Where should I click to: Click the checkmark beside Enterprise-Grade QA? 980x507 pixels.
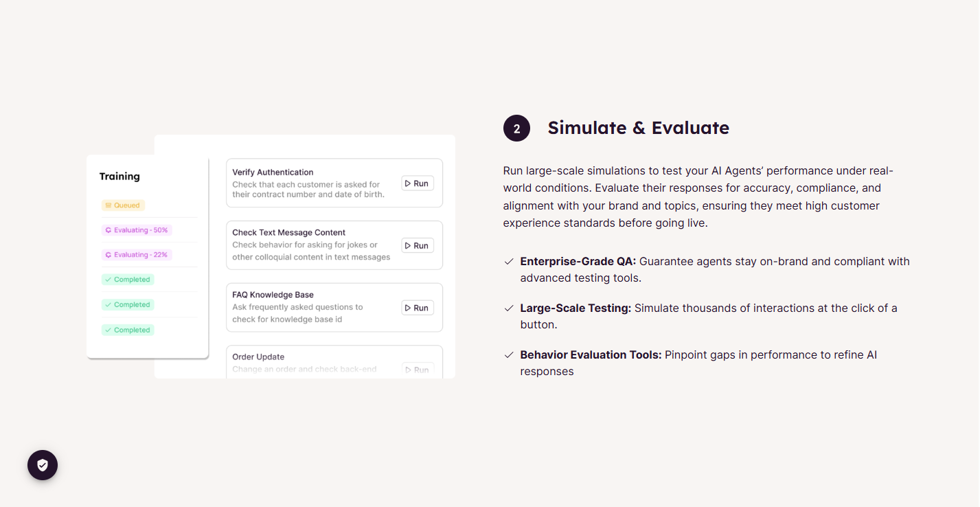(509, 261)
